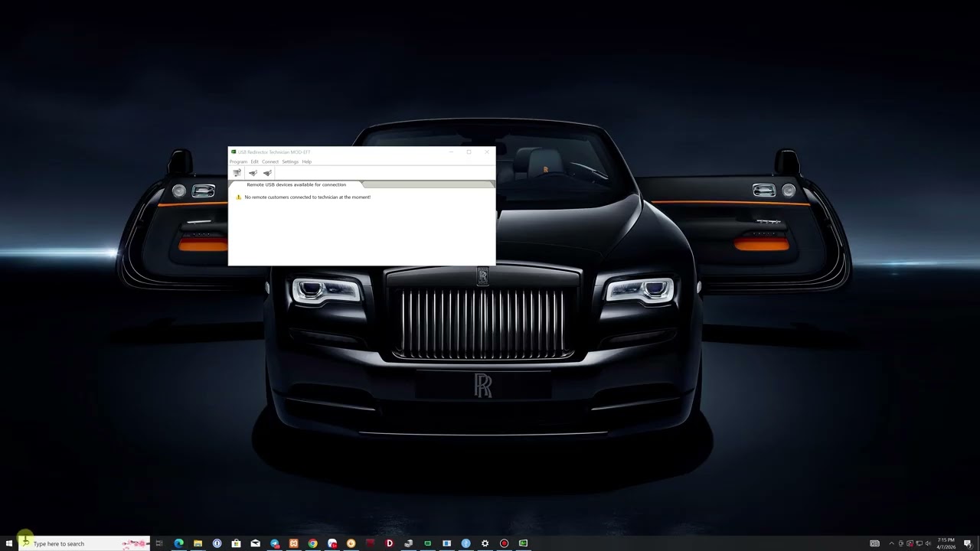This screenshot has width=980, height=551.
Task: Launch Telegram from the taskbar
Action: pyautogui.click(x=274, y=543)
